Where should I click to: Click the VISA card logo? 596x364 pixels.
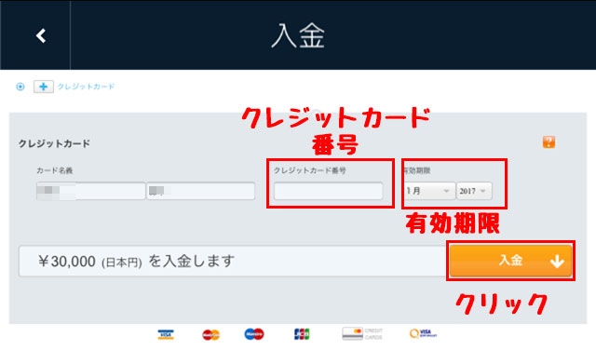coord(166,335)
